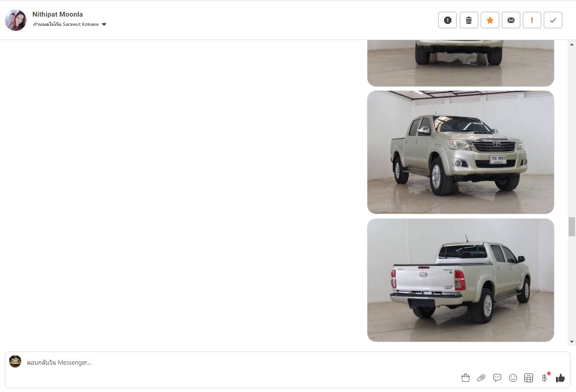Mark conversation done with checkmark button
Screen dimensions: 576x392
pyautogui.click(x=553, y=20)
